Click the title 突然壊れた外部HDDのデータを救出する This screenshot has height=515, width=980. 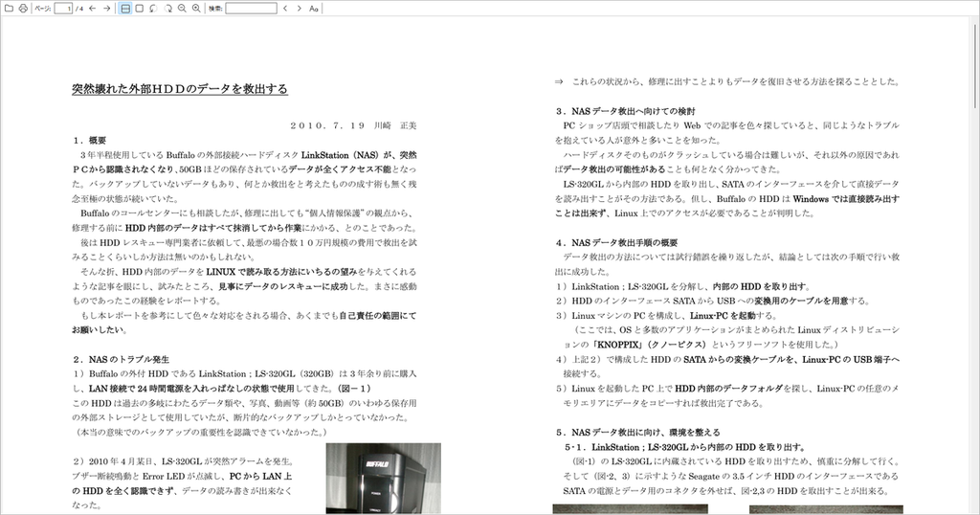pos(180,89)
